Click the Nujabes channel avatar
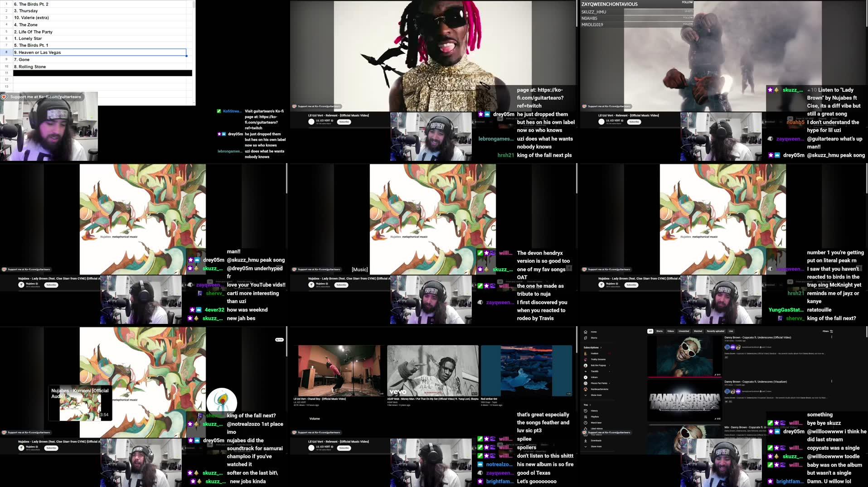 (21, 284)
